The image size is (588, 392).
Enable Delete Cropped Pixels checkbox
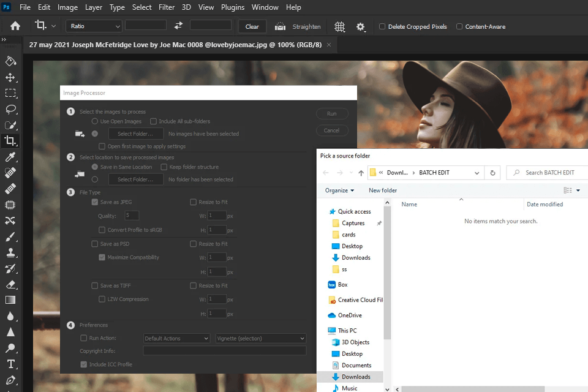(382, 27)
